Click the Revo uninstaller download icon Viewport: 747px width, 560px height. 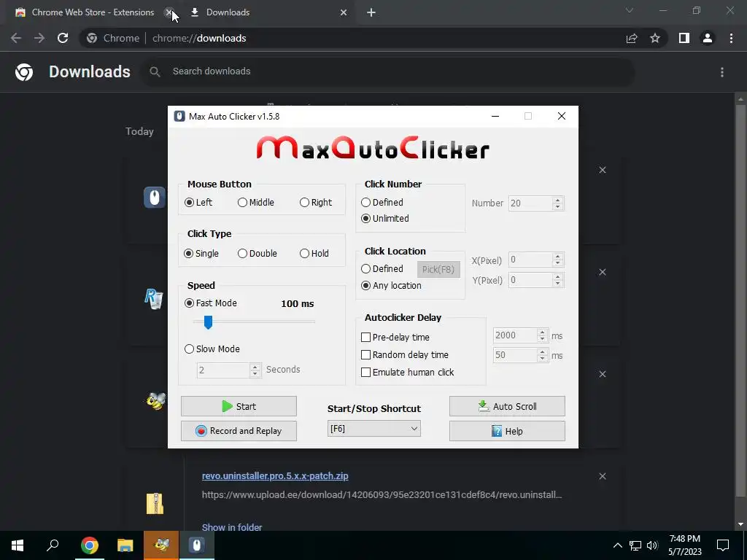[154, 299]
